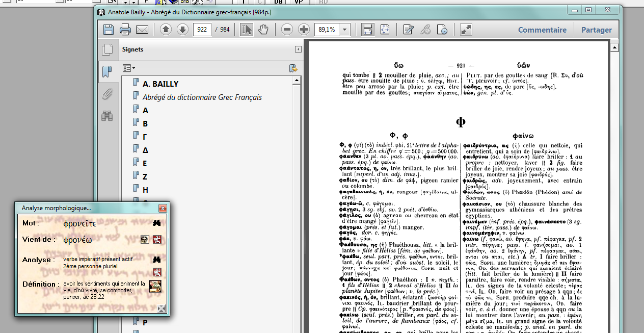This screenshot has width=644, height=333.
Task: Save the PDF with the floppy disk icon
Action: tap(109, 30)
